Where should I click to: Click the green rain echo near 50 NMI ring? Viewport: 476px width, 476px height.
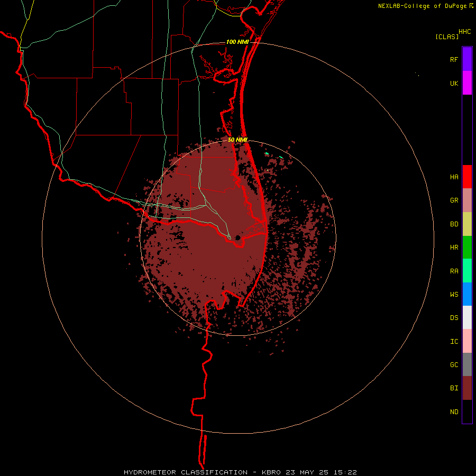point(267,153)
